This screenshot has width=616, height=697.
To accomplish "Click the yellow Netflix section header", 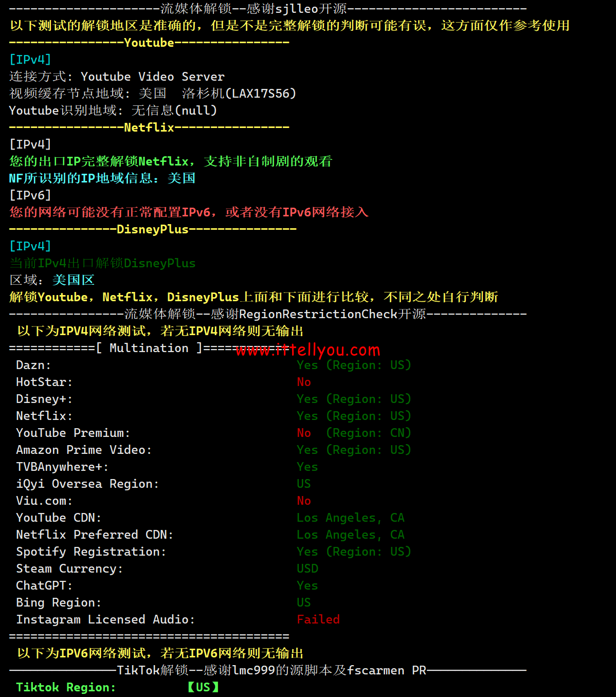I will (x=149, y=127).
